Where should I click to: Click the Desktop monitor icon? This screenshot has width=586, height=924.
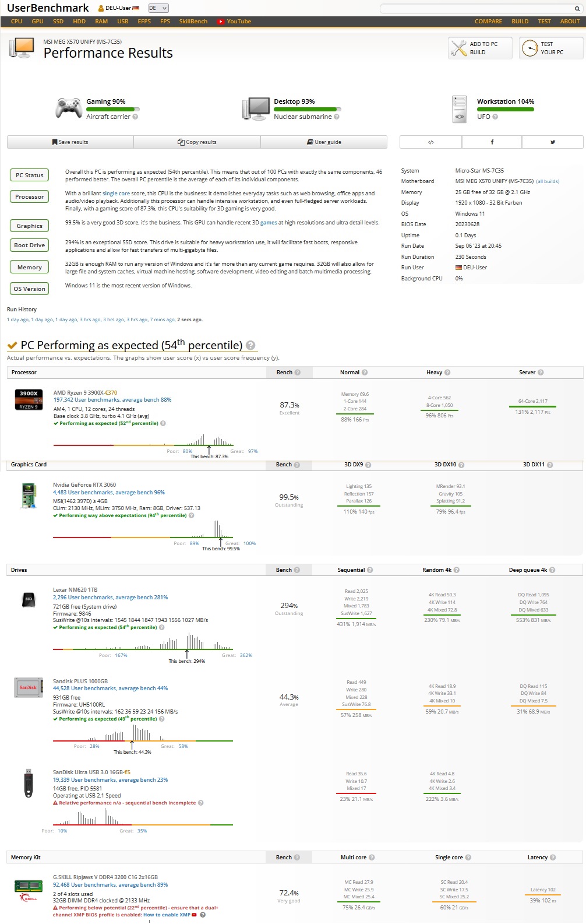256,108
